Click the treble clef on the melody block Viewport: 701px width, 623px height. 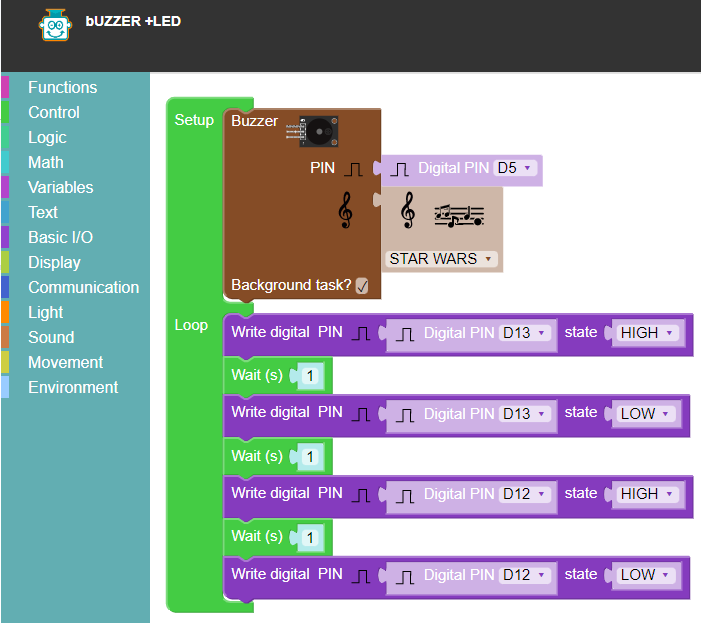click(407, 211)
